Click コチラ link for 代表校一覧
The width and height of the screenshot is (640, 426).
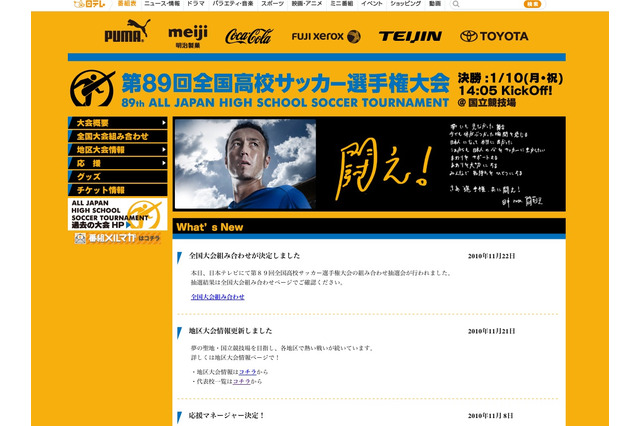(242, 382)
